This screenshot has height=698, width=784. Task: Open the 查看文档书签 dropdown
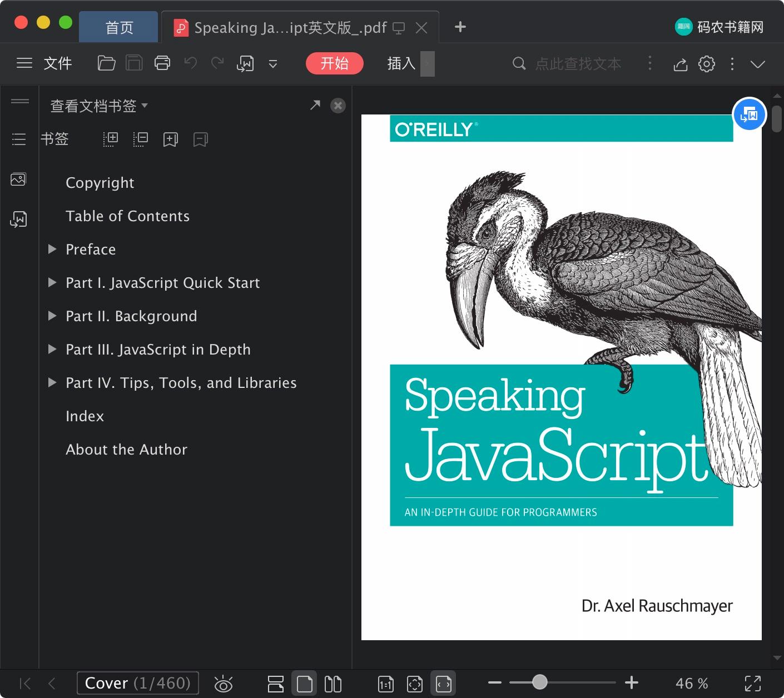click(99, 106)
